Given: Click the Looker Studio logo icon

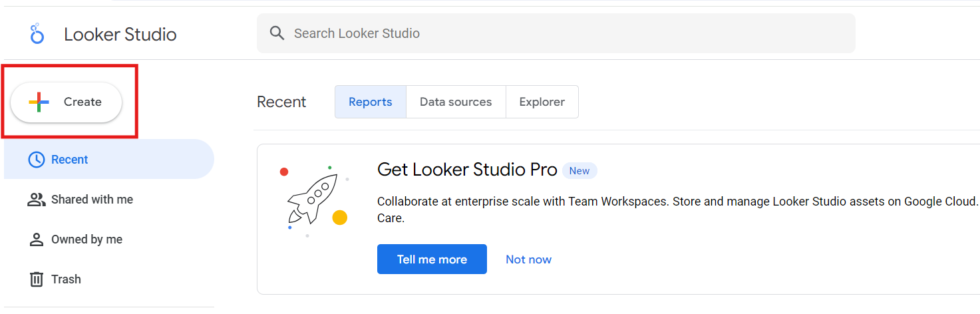Looking at the screenshot, I should point(37,34).
